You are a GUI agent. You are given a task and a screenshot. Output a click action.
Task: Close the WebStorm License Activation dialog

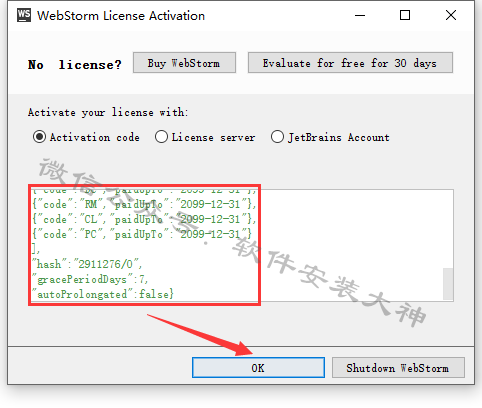[451, 15]
